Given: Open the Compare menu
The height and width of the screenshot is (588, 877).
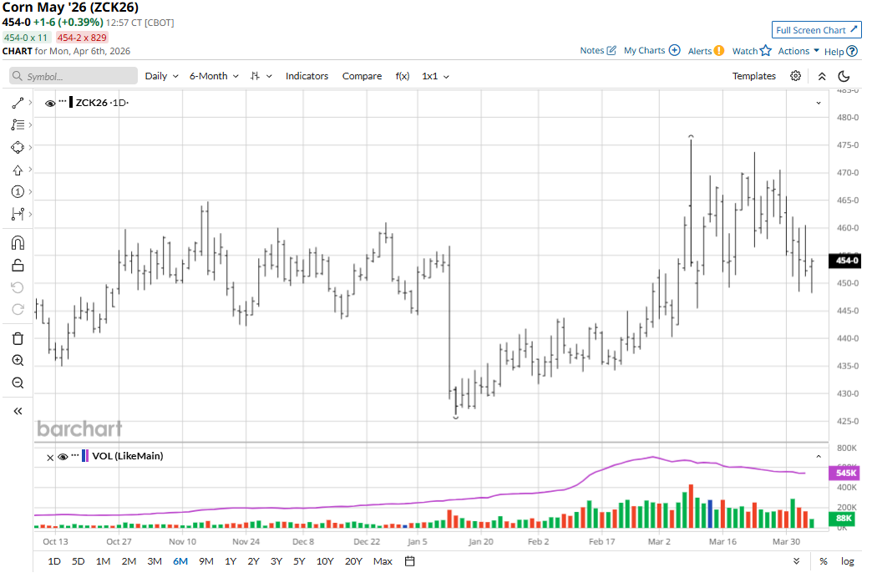Looking at the screenshot, I should coord(362,76).
